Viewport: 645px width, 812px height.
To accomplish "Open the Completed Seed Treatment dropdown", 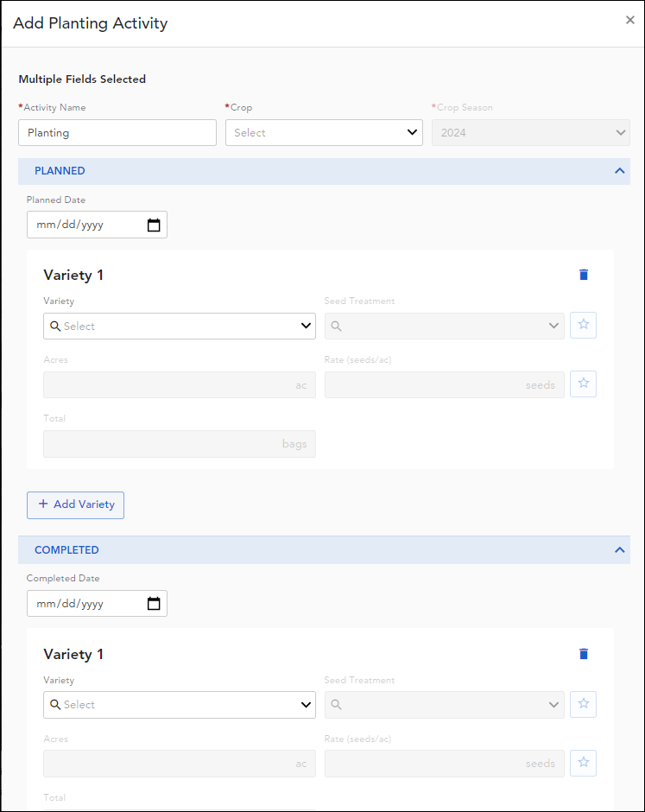I will pos(553,704).
